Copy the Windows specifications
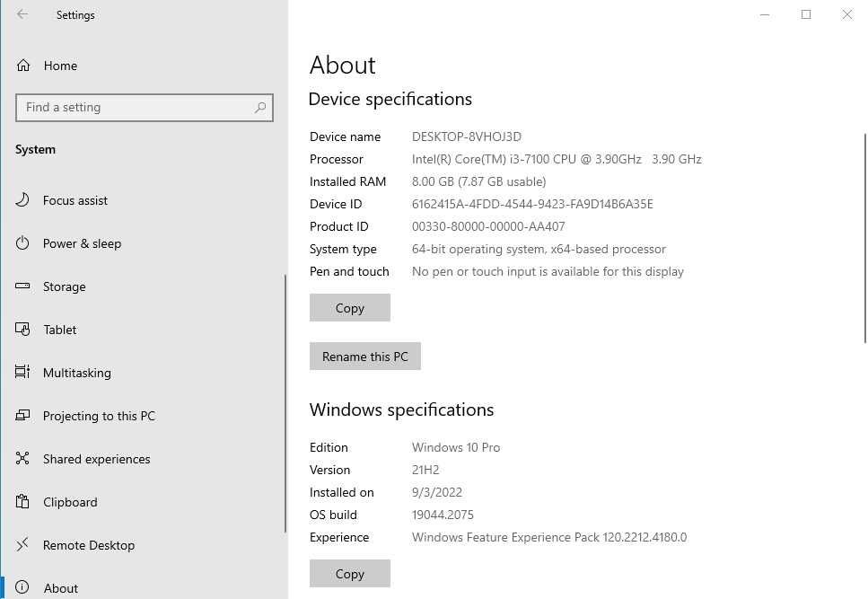Screen dimensions: 868x599 click(x=350, y=574)
